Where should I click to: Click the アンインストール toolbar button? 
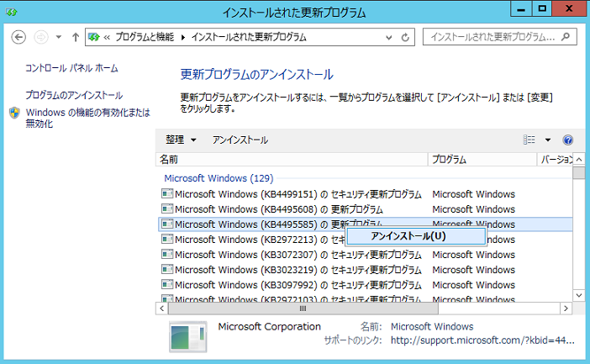(240, 140)
